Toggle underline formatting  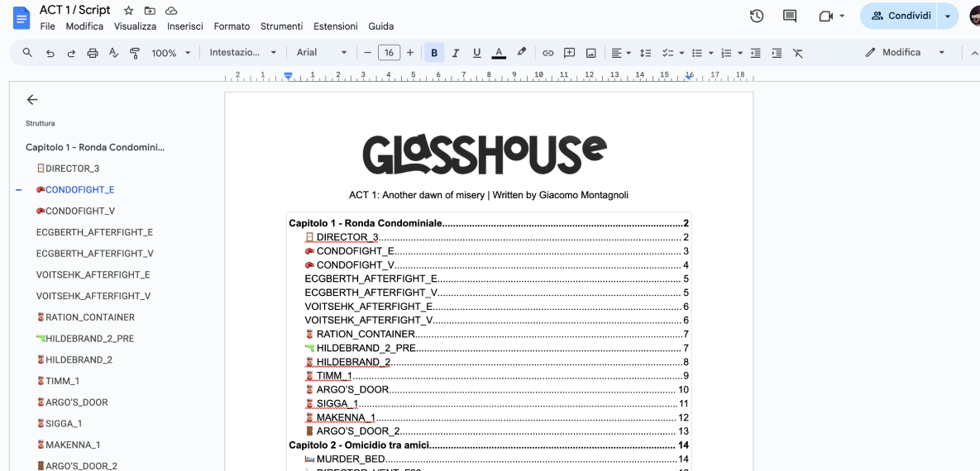(x=477, y=53)
